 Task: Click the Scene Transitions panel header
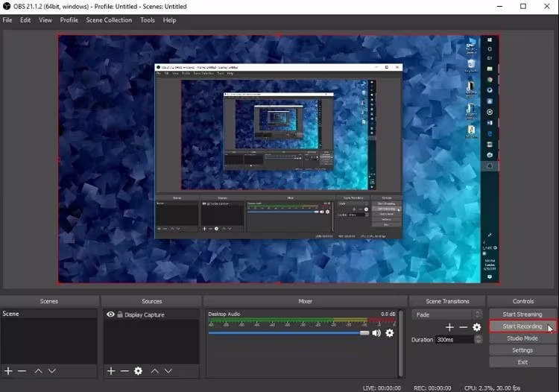point(447,301)
